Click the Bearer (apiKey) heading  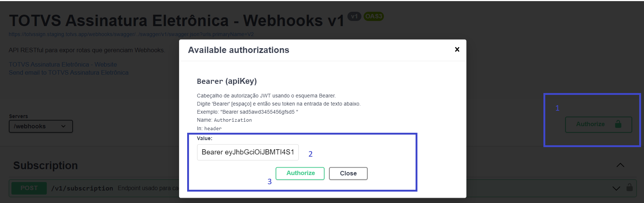tap(227, 81)
